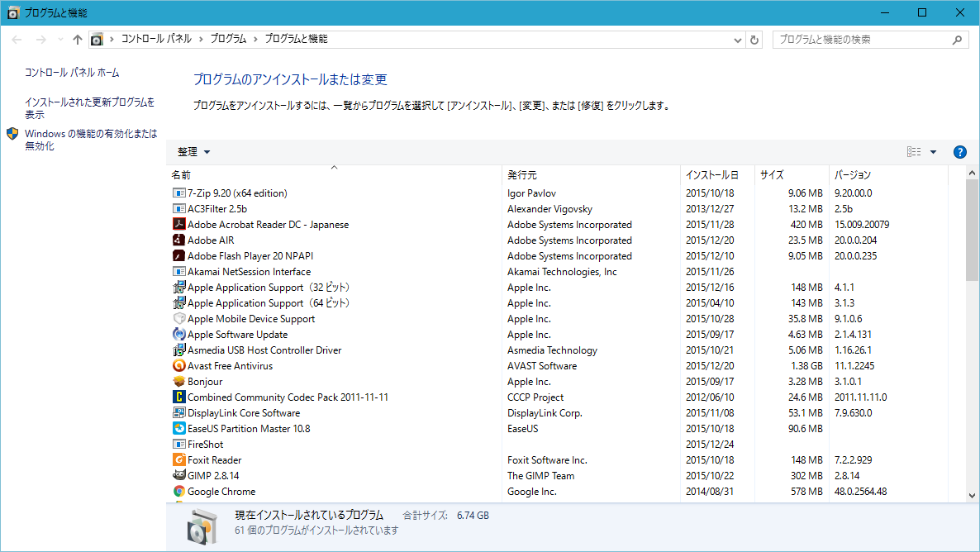Click the view layout icon in the toolbar
The width and height of the screenshot is (980, 552).
[914, 152]
